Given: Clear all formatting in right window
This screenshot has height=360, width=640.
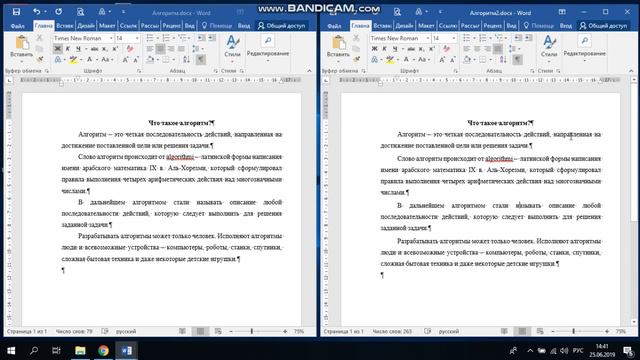Looking at the screenshot, I should (447, 49).
